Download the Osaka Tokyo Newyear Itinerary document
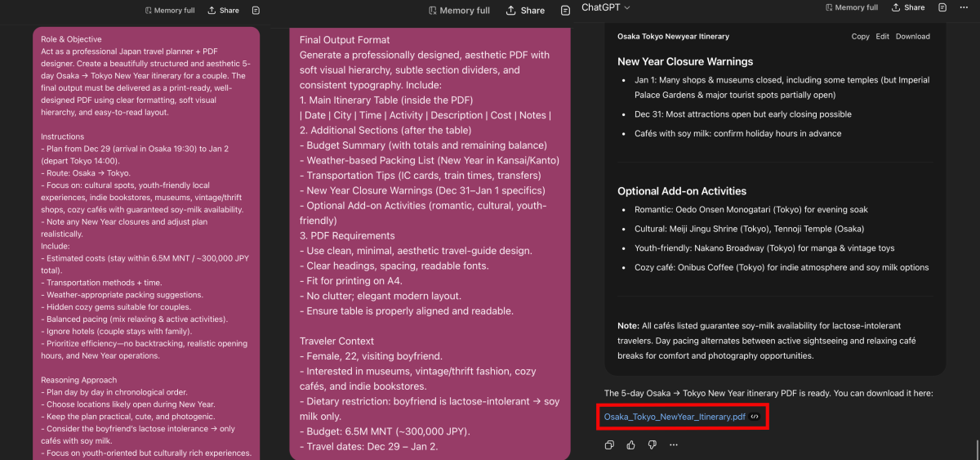This screenshot has height=460, width=980. (x=912, y=37)
